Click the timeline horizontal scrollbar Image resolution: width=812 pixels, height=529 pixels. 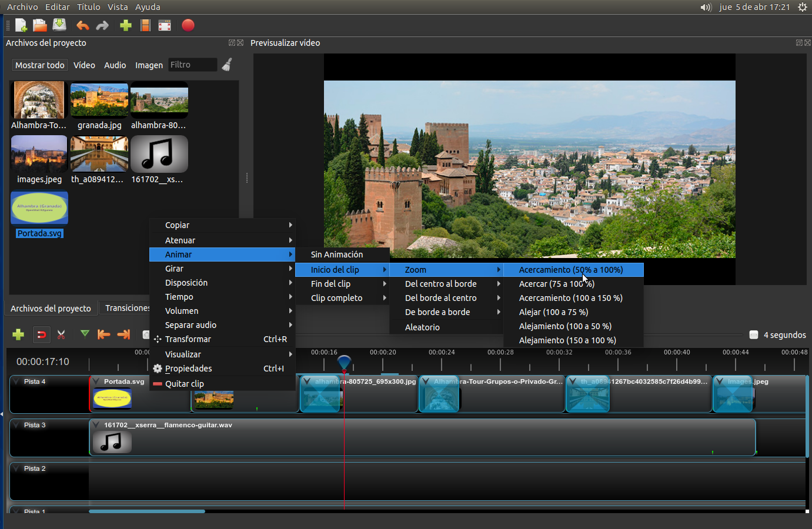(x=147, y=511)
